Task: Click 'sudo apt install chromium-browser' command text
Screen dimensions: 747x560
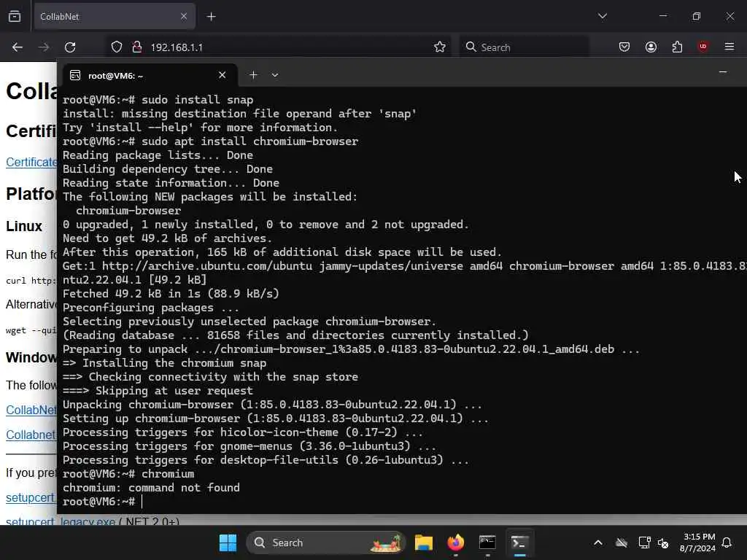Action: click(x=249, y=141)
